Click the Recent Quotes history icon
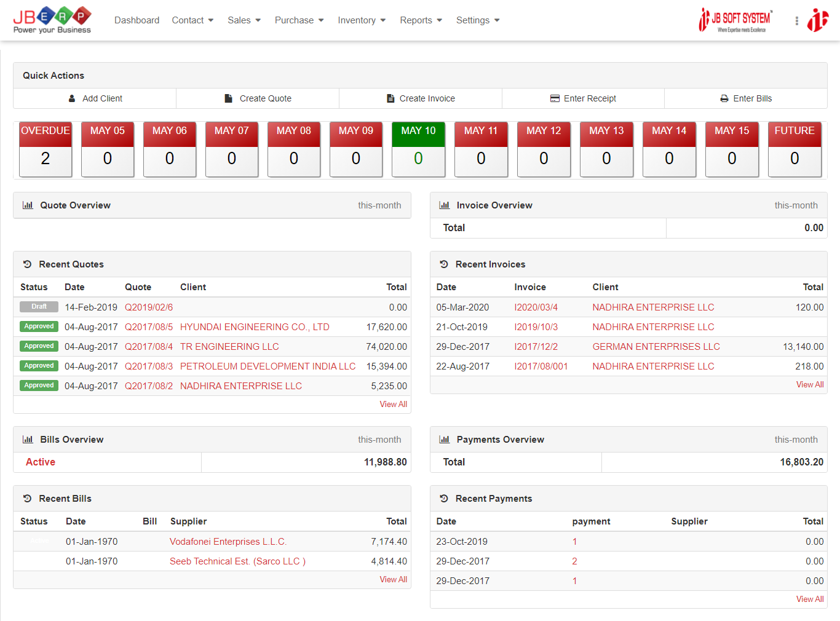Screen dimensions: 840x621 pos(27,264)
